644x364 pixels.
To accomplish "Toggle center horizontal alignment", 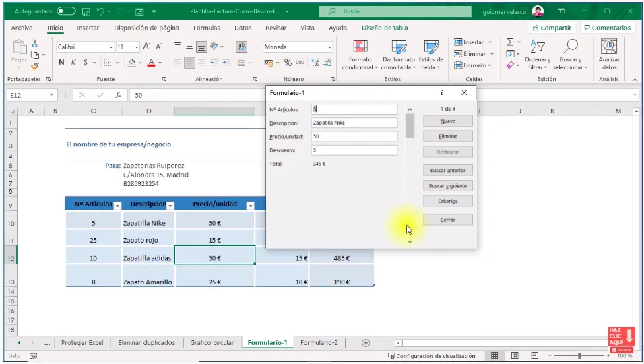I will click(x=189, y=63).
